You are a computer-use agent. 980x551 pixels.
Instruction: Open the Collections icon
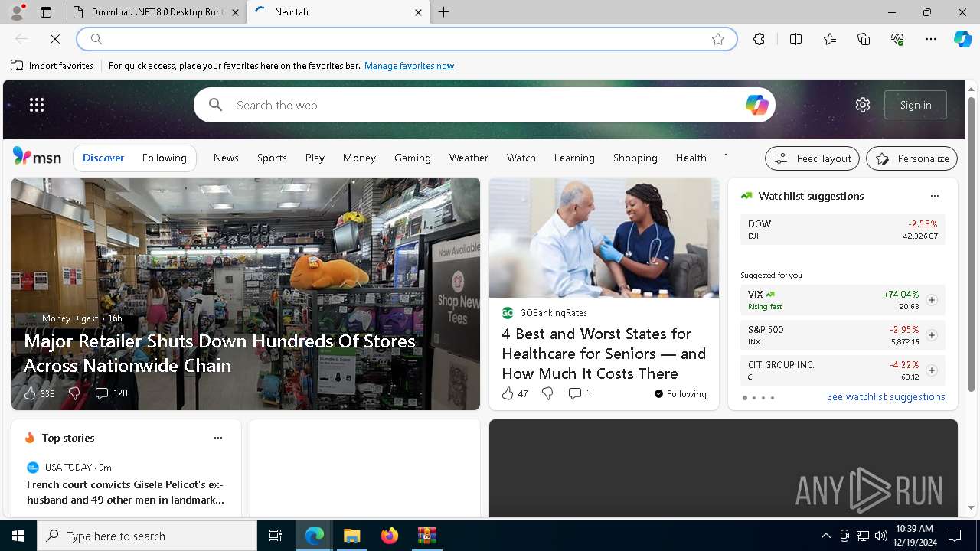point(864,39)
